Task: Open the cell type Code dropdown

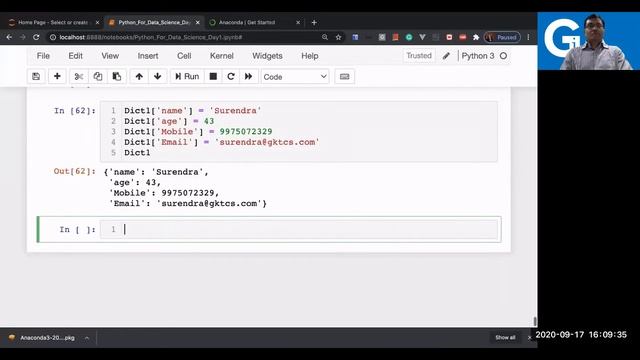Action: click(x=295, y=77)
